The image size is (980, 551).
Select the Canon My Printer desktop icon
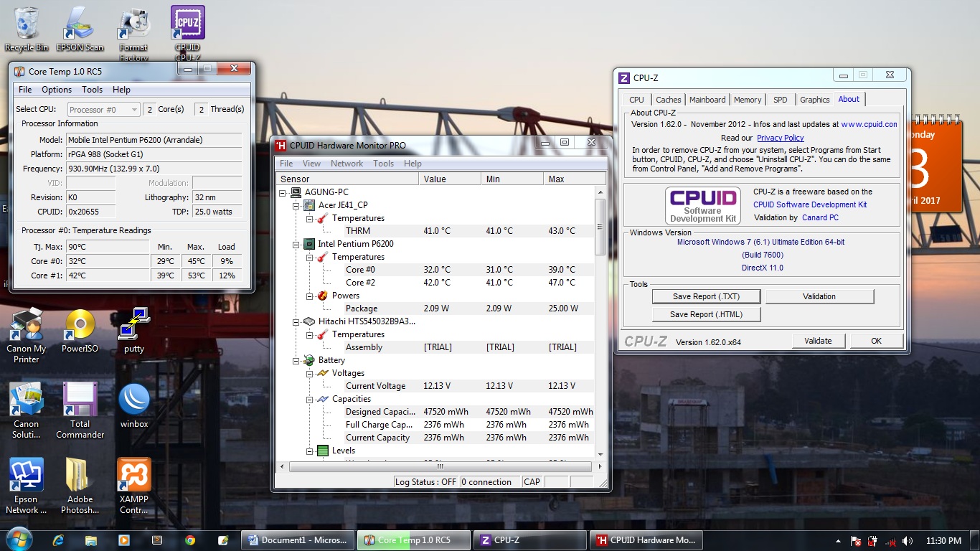point(27,336)
